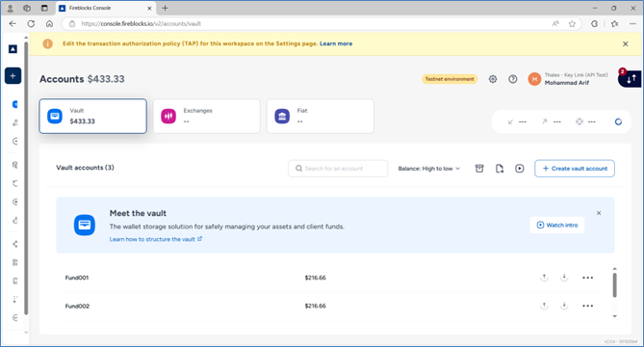Click the large vault icon in Meet the vault
The width and height of the screenshot is (644, 347).
(x=85, y=225)
